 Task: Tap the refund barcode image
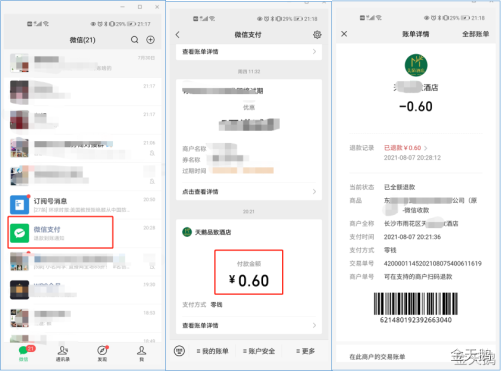(x=416, y=304)
